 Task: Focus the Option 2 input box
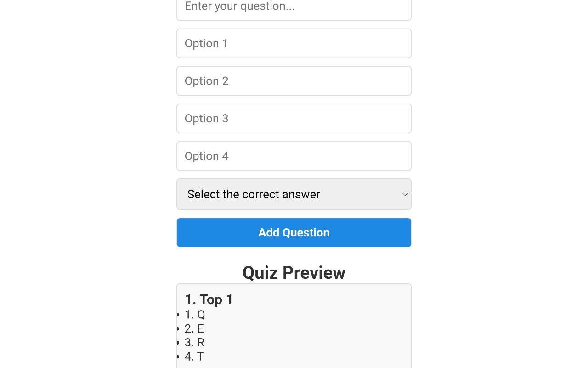(x=294, y=81)
